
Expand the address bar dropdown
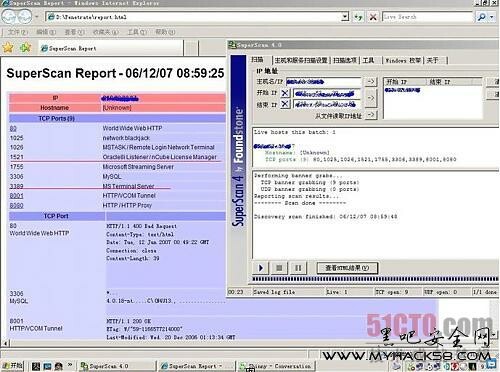point(345,17)
